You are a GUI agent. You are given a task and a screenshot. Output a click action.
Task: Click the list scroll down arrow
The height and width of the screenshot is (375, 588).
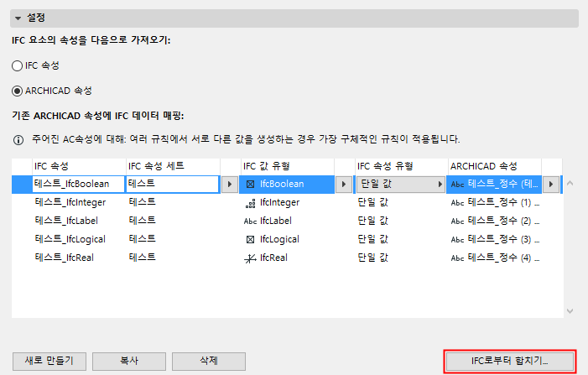click(x=570, y=311)
